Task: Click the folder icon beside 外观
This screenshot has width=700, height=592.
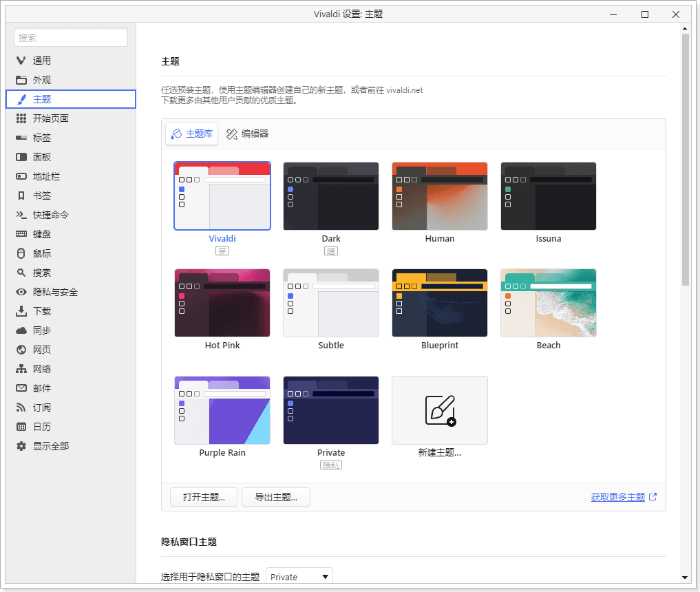Action: (x=21, y=80)
